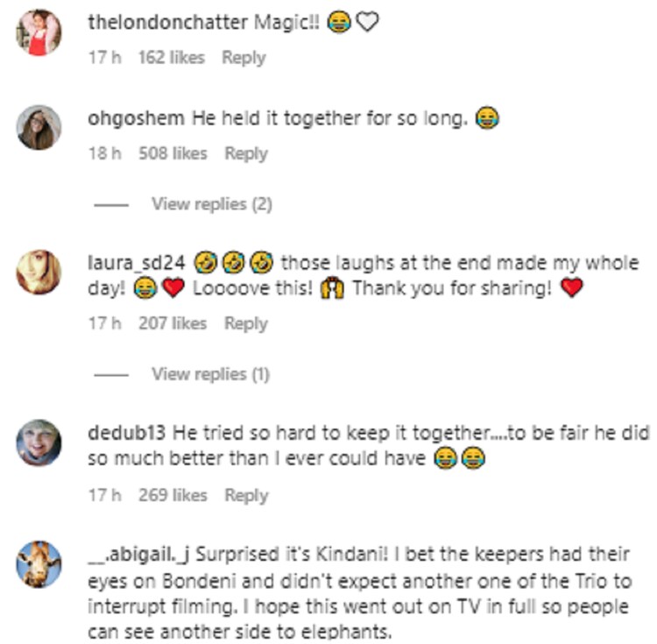Open dedub13's avatar image
This screenshot has width=657, height=644.
coord(39,442)
